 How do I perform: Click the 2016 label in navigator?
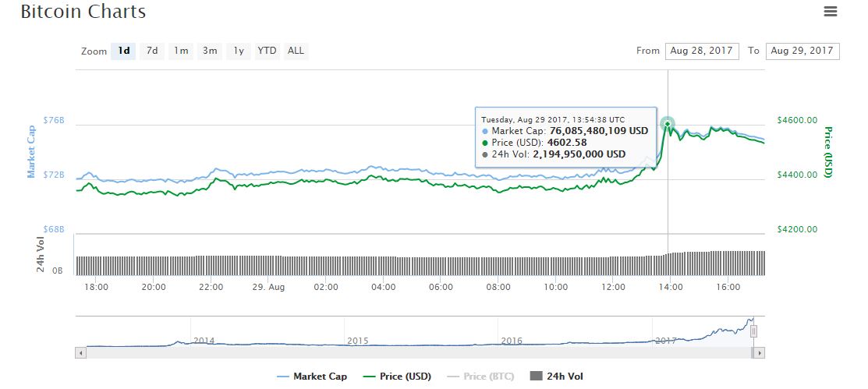point(512,341)
